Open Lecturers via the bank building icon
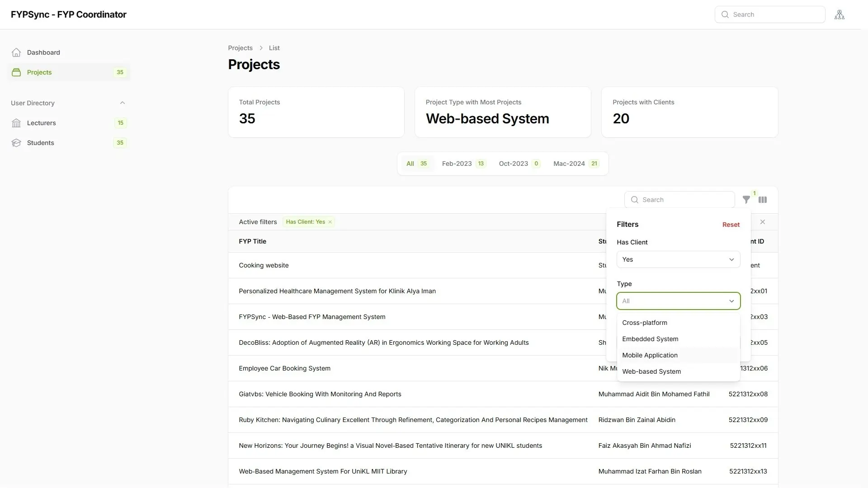This screenshot has width=868, height=488. 16,122
